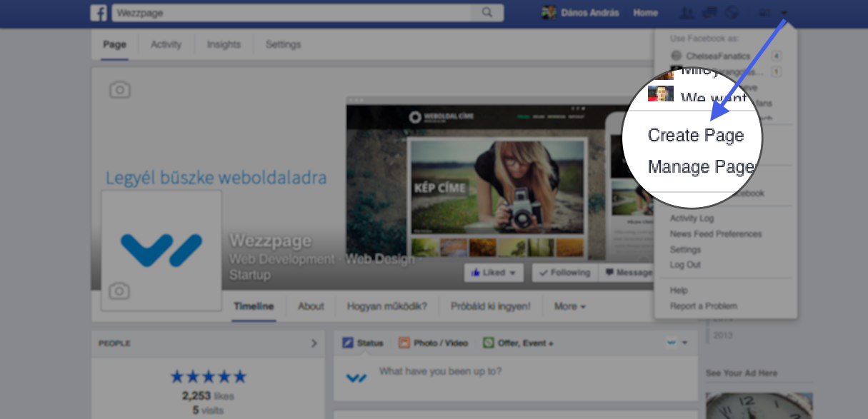
Task: Click the Status pencil icon
Action: click(x=348, y=343)
